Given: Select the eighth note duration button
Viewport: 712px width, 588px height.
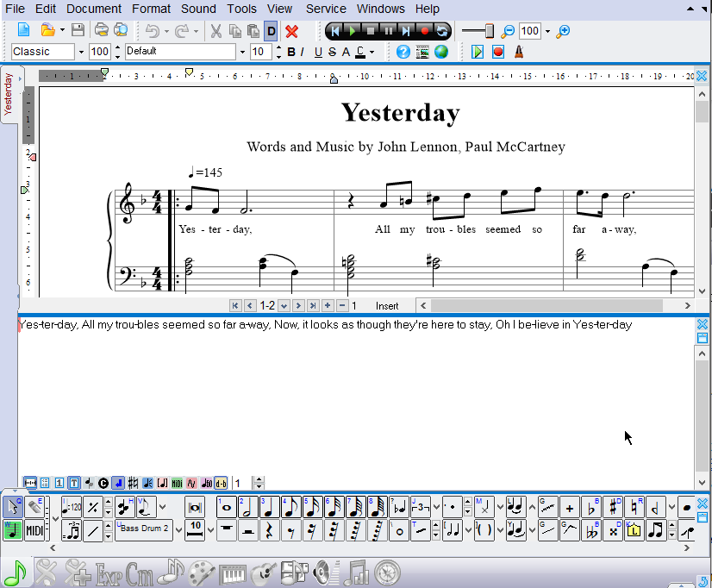Looking at the screenshot, I should (x=290, y=507).
